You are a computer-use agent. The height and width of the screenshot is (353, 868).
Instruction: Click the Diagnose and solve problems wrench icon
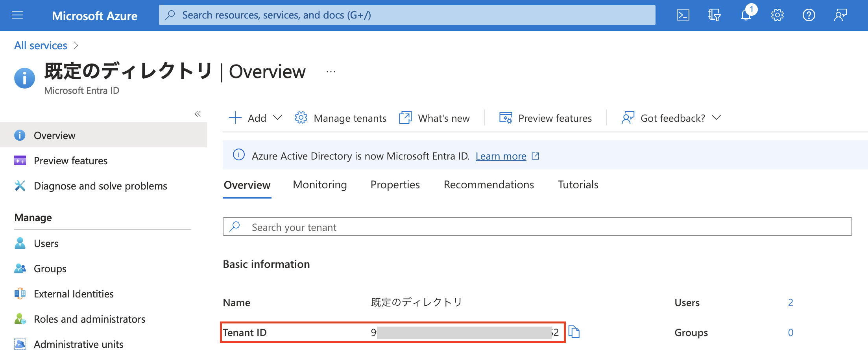click(x=20, y=186)
